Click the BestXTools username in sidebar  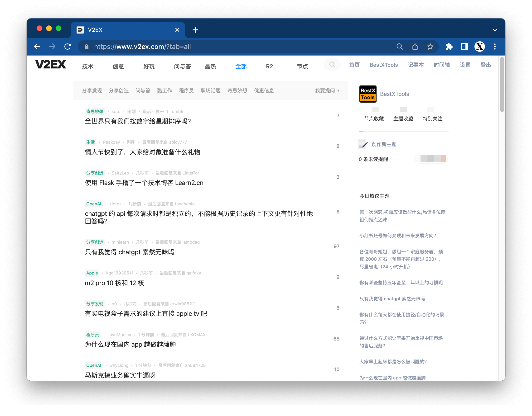[394, 94]
